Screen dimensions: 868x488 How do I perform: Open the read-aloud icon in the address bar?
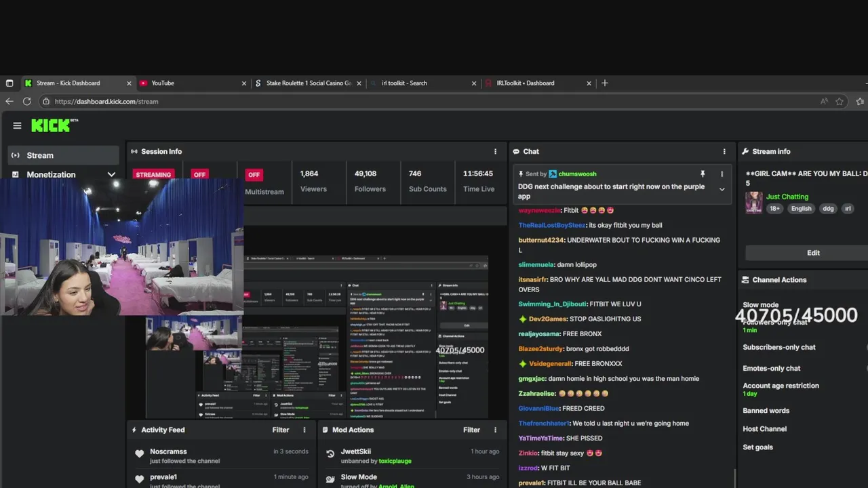click(824, 102)
